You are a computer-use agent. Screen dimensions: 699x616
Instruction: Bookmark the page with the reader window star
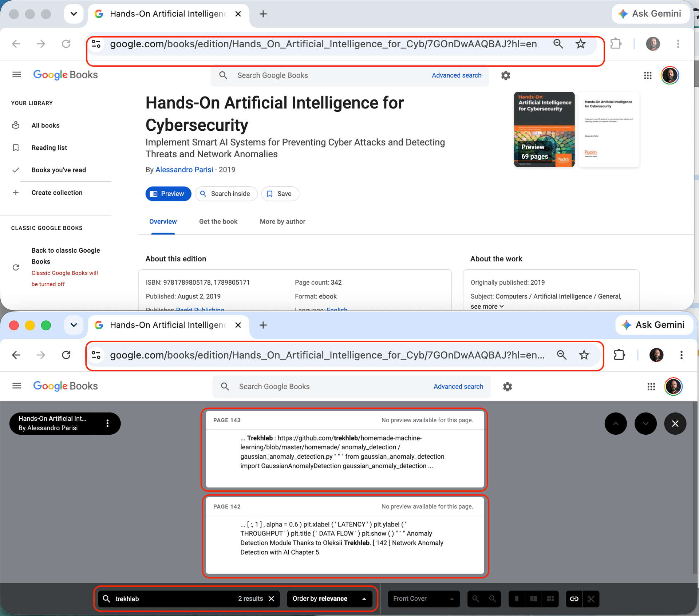click(584, 355)
